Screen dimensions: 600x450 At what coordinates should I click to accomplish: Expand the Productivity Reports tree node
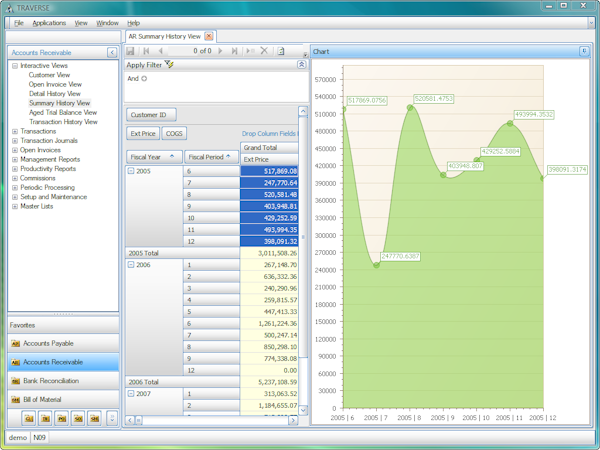[x=15, y=169]
